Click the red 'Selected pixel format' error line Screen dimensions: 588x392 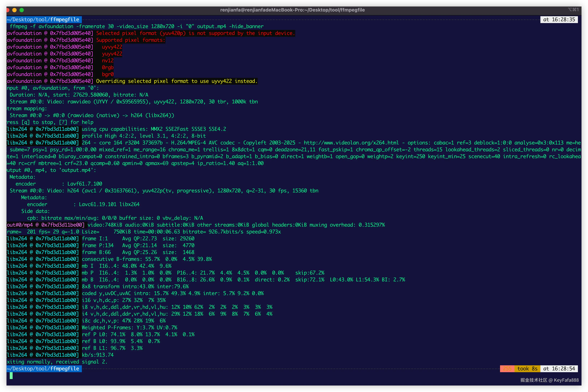click(x=195, y=33)
